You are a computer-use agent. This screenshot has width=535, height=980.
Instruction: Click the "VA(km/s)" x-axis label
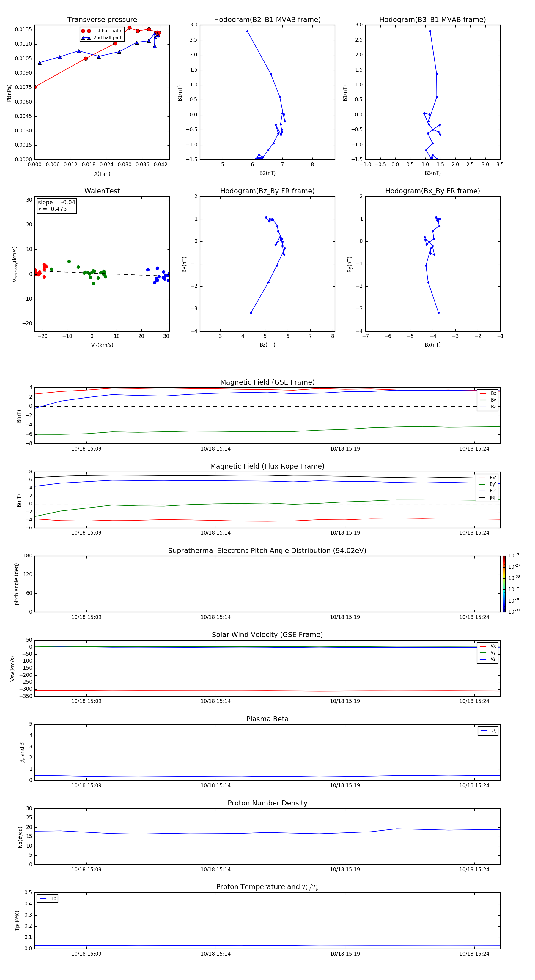(x=102, y=345)
